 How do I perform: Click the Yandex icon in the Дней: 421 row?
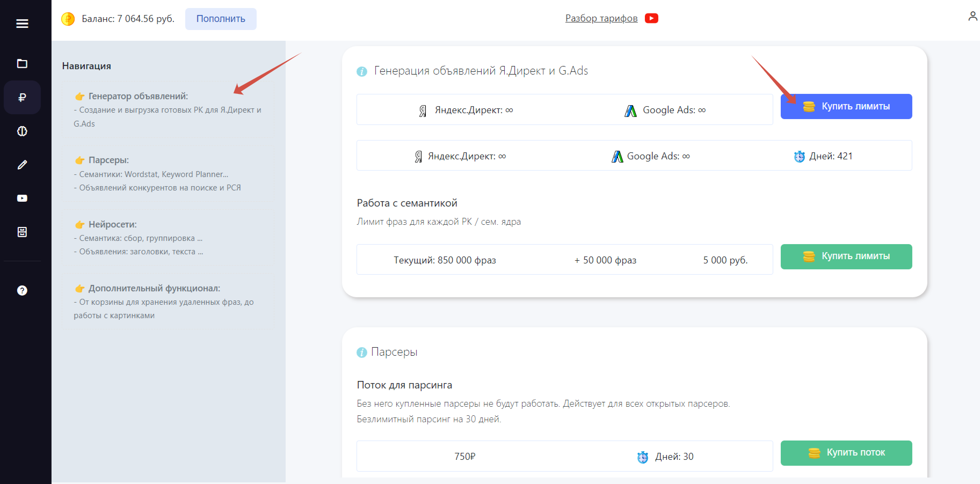(x=418, y=157)
